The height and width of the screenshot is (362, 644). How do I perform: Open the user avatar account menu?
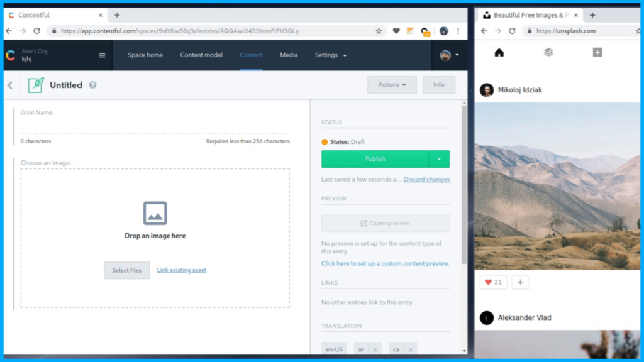pyautogui.click(x=449, y=55)
